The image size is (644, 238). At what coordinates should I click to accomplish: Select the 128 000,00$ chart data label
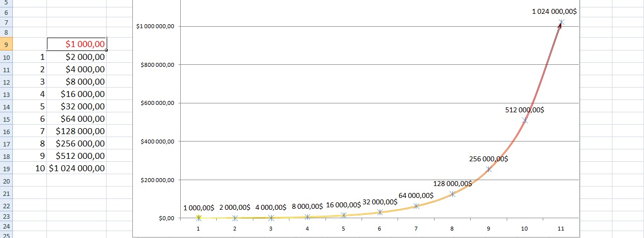(452, 184)
